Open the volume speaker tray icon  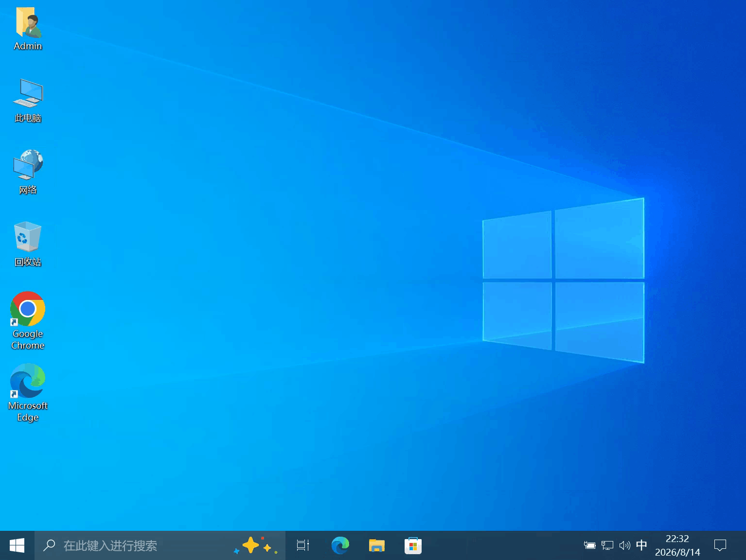click(x=624, y=545)
